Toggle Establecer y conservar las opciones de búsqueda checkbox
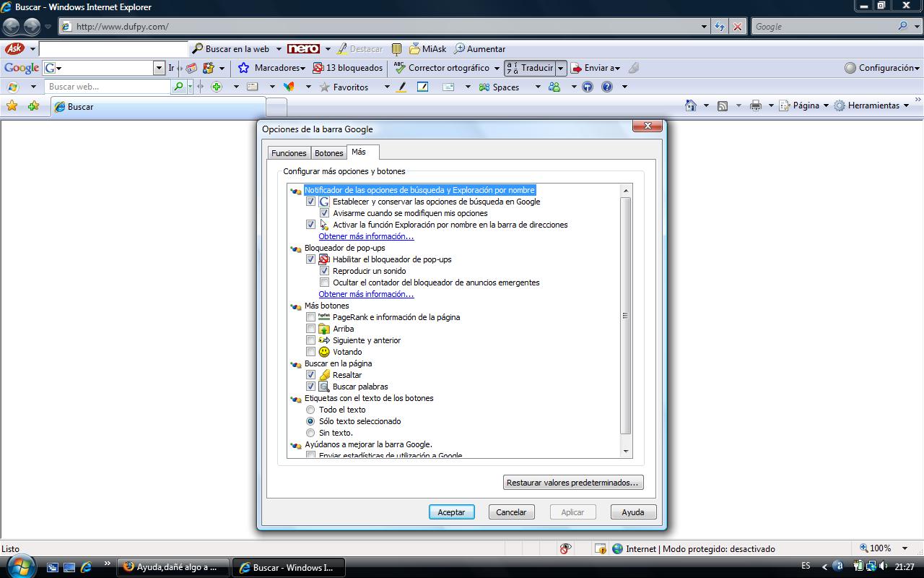924x578 pixels. [311, 202]
